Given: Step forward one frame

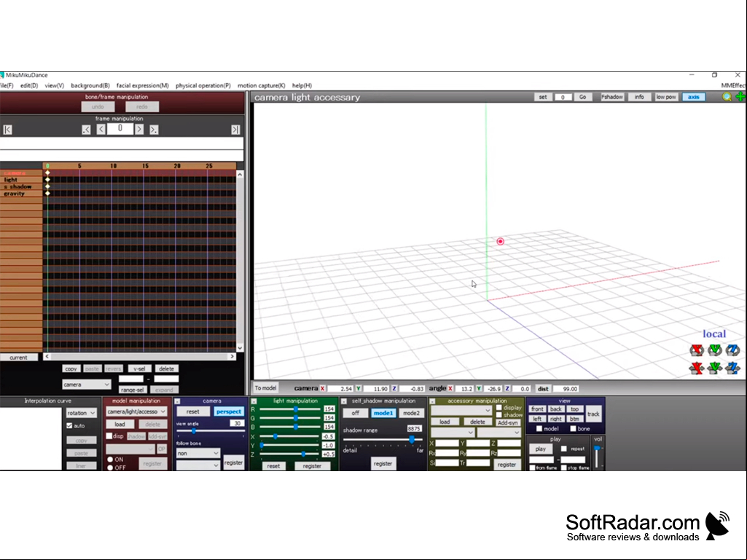Looking at the screenshot, I should [x=139, y=130].
